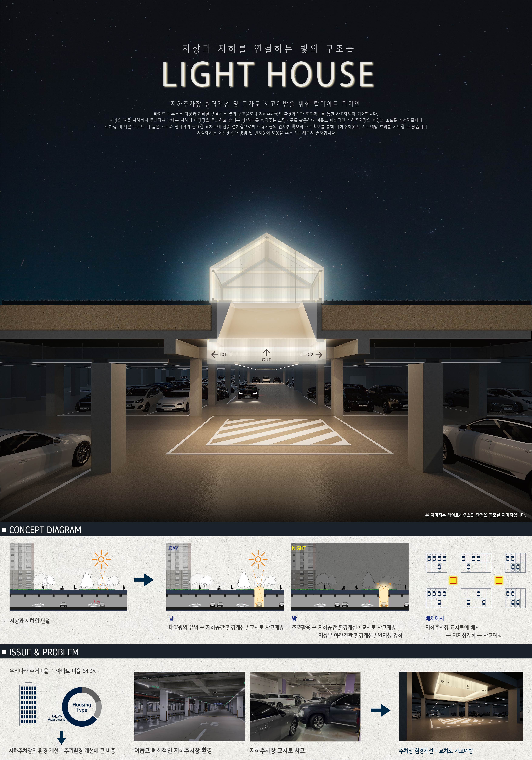Click the caption '지상과 지하의 단절'
The image size is (532, 760).
(30, 621)
